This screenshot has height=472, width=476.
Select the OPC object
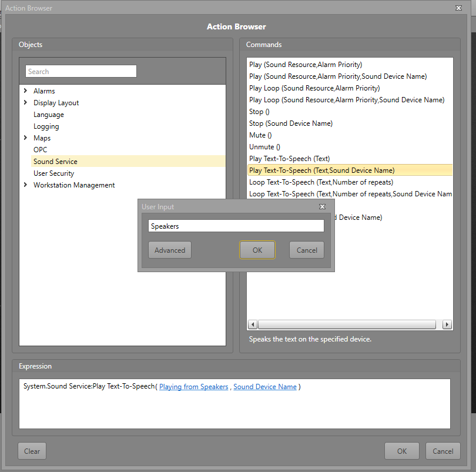click(40, 150)
